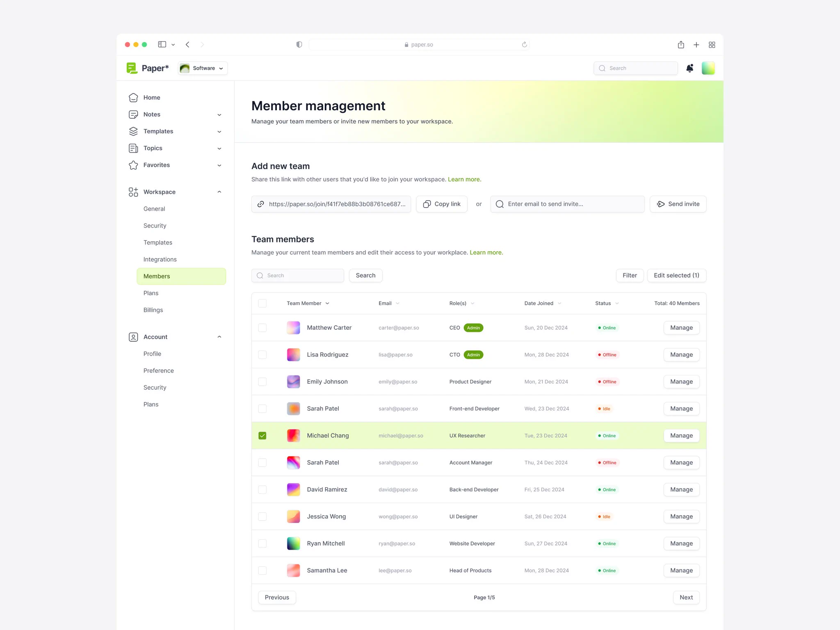Reload the page with the refresh icon
The image size is (840, 630).
(524, 44)
